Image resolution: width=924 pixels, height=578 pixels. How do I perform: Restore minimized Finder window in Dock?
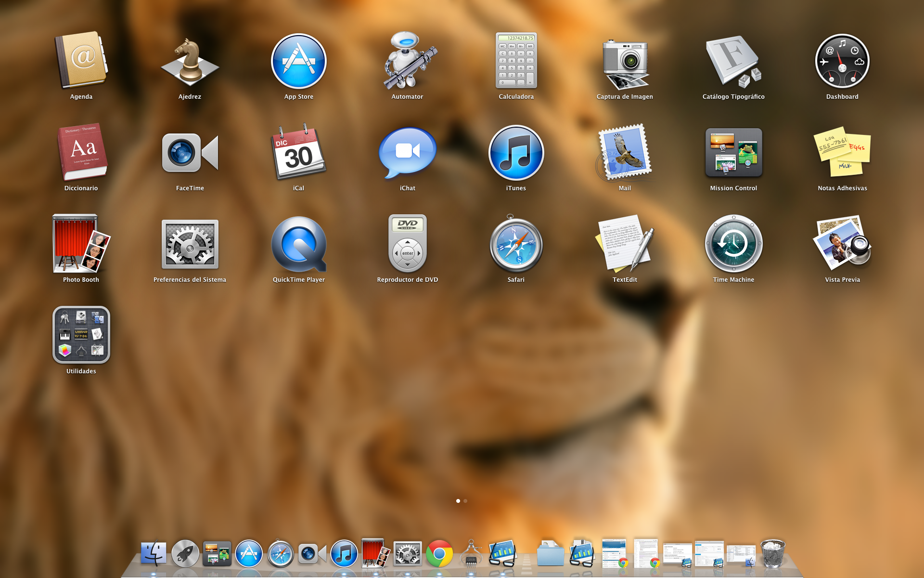(x=741, y=555)
